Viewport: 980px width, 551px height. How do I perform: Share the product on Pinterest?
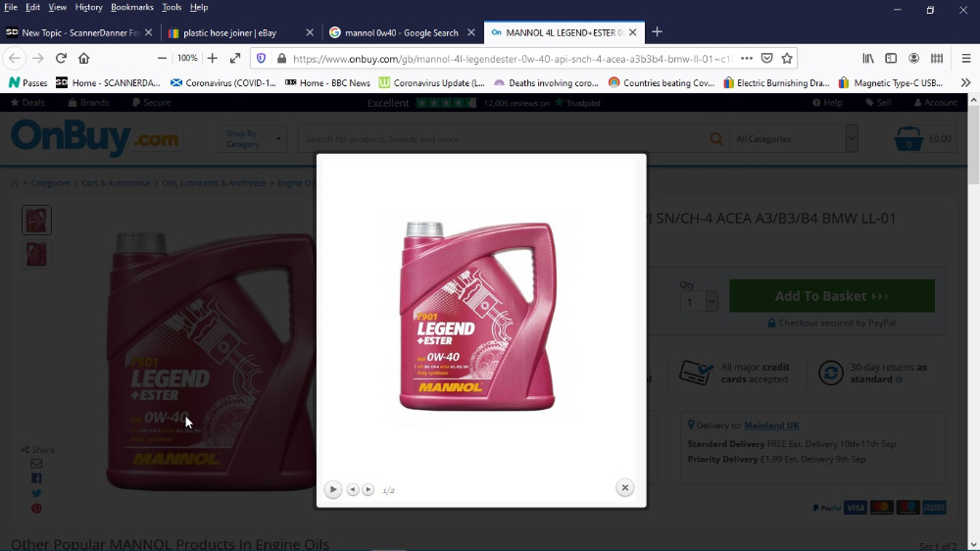pyautogui.click(x=36, y=509)
